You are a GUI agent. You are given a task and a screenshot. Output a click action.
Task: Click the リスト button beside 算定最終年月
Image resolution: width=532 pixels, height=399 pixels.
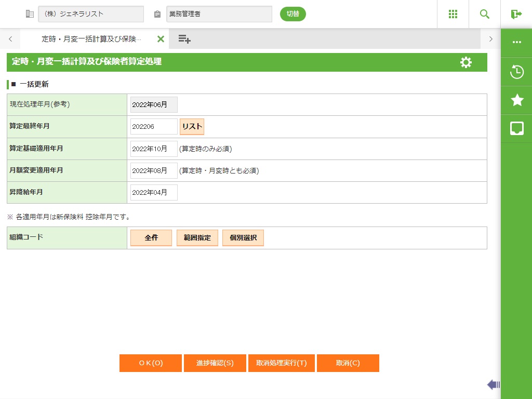192,127
